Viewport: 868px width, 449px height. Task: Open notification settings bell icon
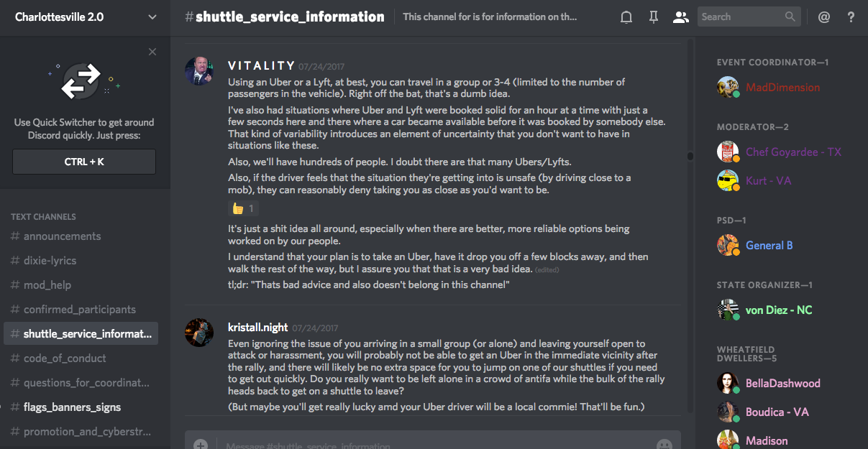626,17
